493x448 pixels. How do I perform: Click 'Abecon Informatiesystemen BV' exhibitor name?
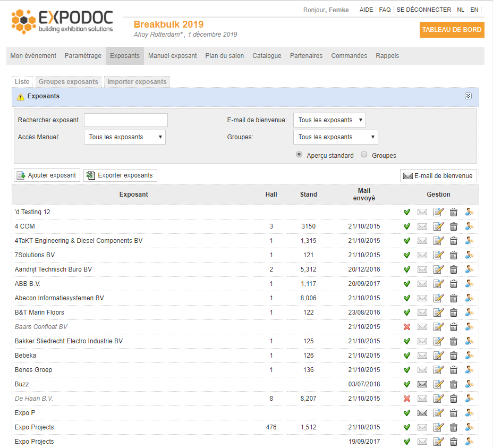point(59,298)
